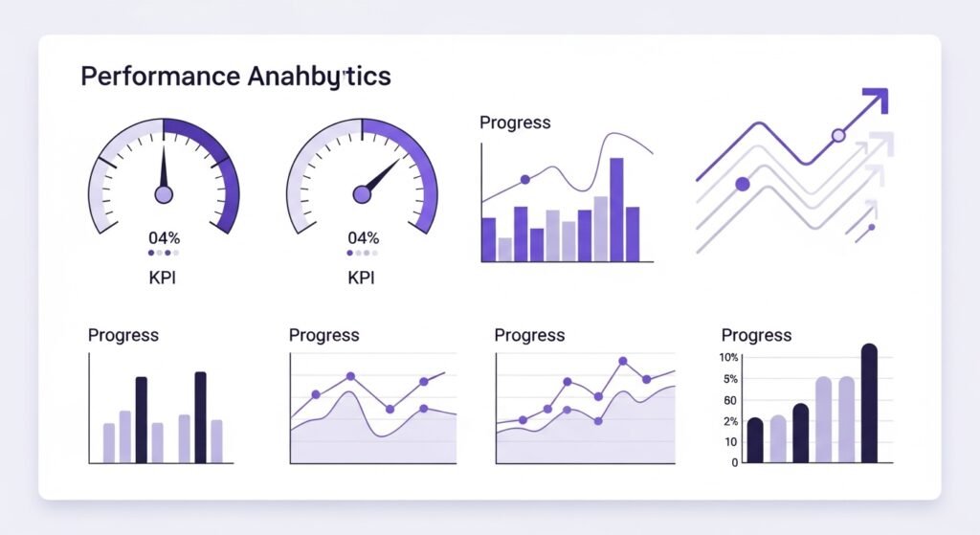This screenshot has width=980, height=535.
Task: Select the tallest purple bar in the chart beside the gauges
Action: pos(616,210)
